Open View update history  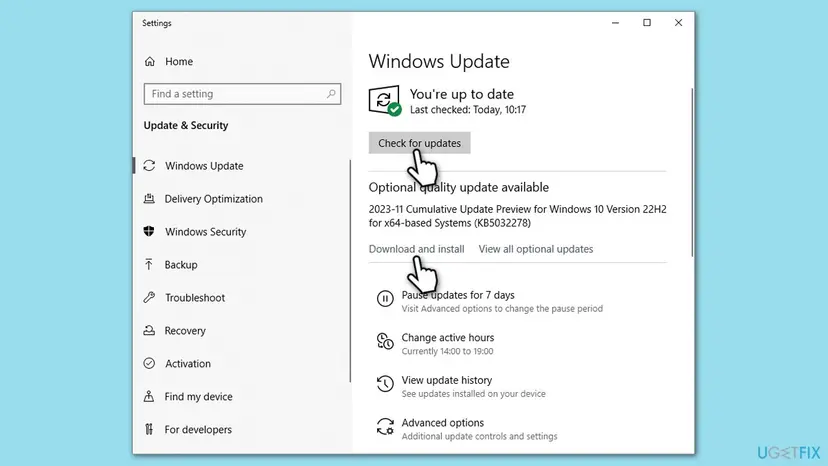coord(447,380)
